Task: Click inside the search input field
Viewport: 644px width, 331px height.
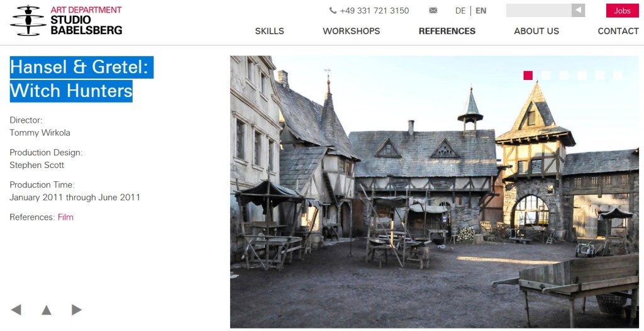Action: [538, 11]
